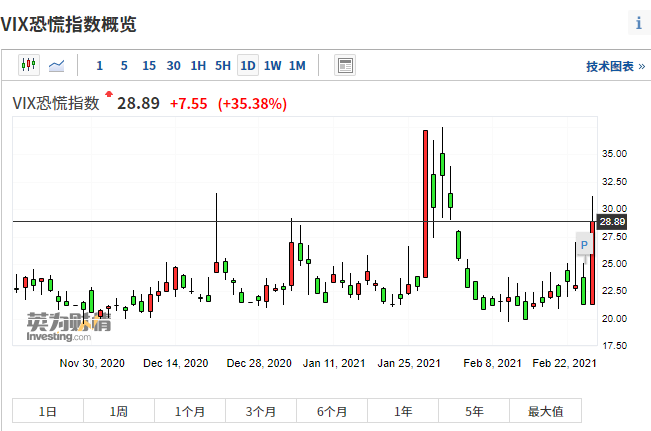The image size is (651, 431).
Task: Click the info icon at top right
Action: pyautogui.click(x=638, y=23)
